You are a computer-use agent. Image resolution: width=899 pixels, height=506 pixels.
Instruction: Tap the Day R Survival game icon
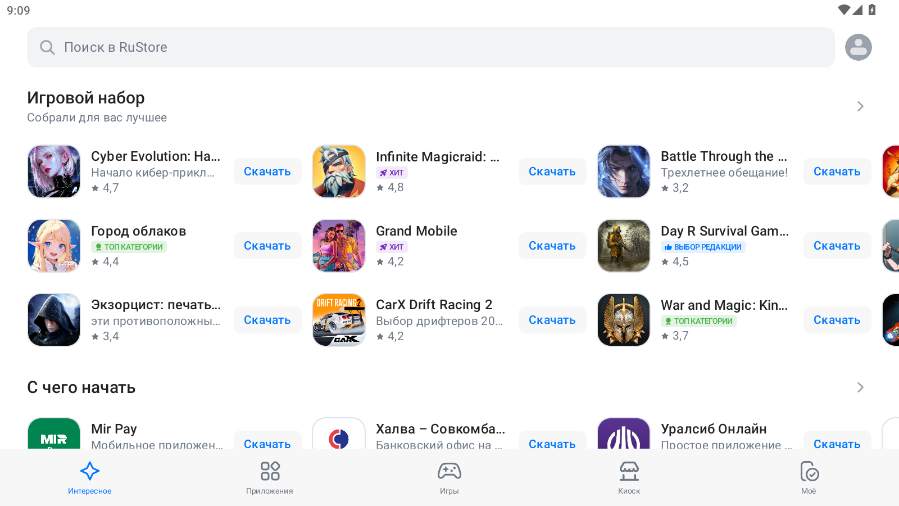tap(624, 246)
